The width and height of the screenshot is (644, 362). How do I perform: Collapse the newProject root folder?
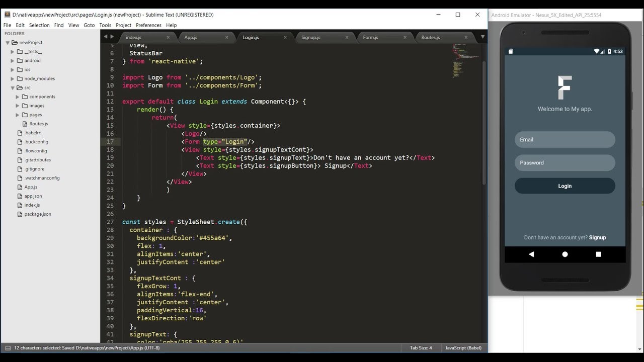tap(8, 43)
